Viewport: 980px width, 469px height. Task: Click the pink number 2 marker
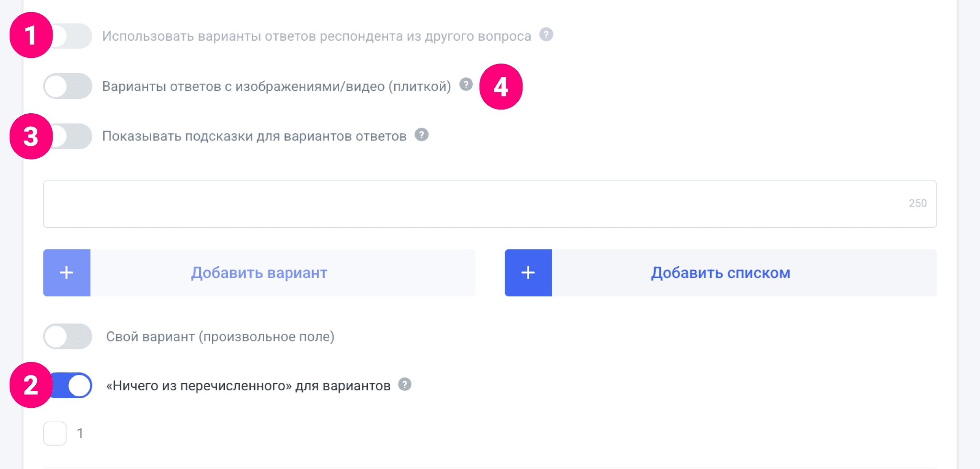click(31, 385)
